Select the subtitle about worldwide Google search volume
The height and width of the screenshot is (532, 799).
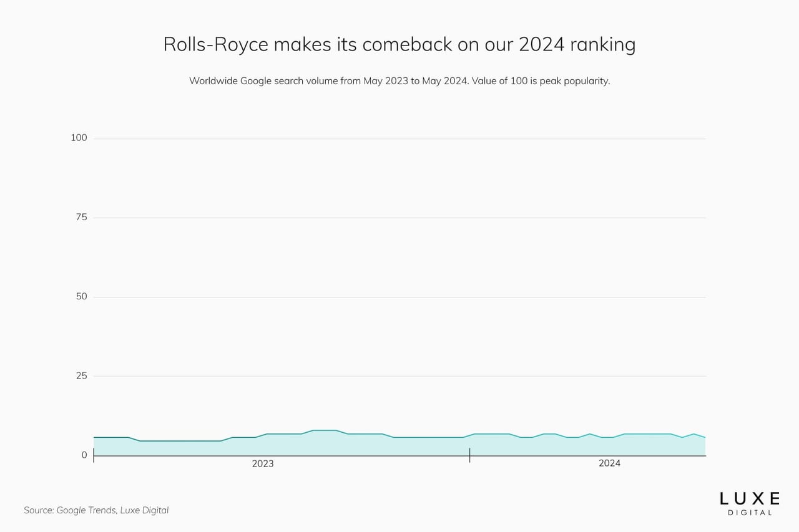pos(399,81)
